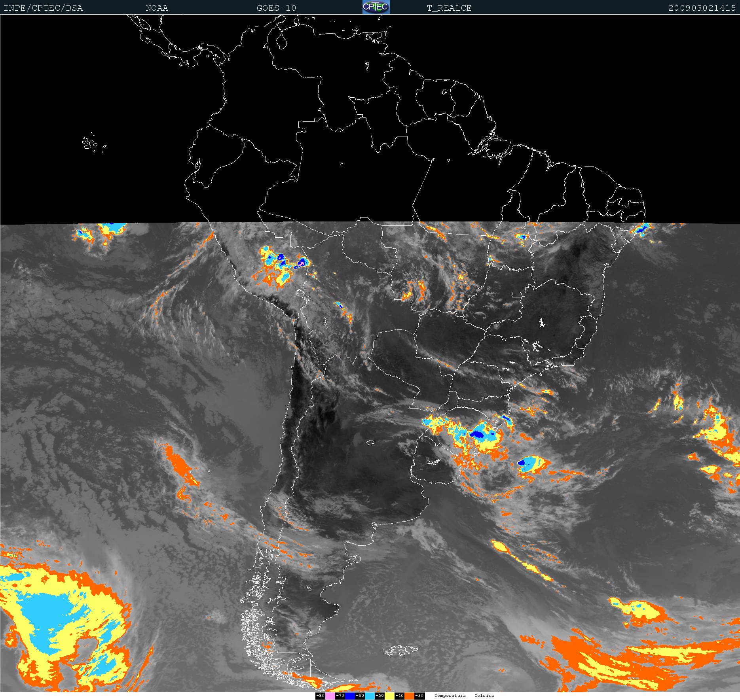The width and height of the screenshot is (740, 700).
Task: Click the -70 legend value
Action: click(340, 696)
